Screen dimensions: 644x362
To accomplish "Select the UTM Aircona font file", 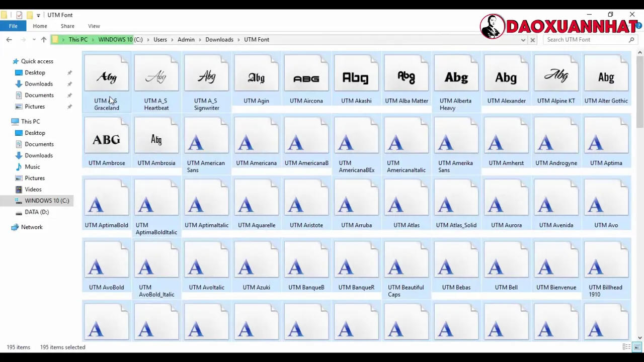I will 306,79.
